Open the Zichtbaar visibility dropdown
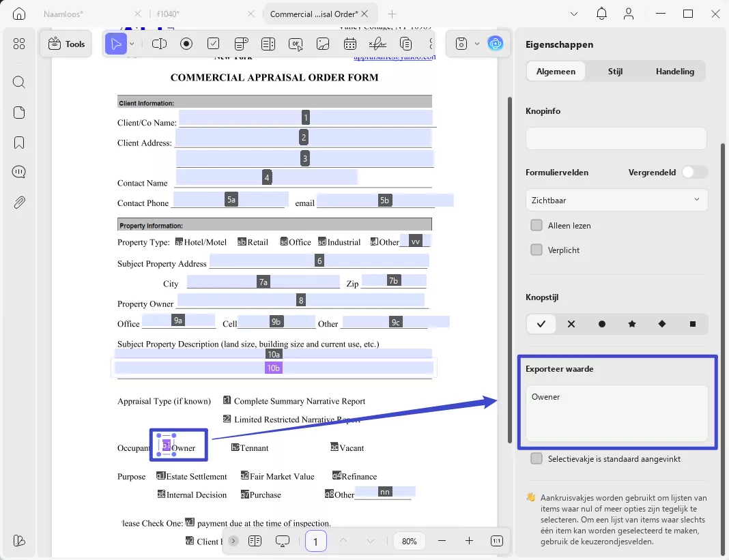This screenshot has width=729, height=560. (616, 201)
